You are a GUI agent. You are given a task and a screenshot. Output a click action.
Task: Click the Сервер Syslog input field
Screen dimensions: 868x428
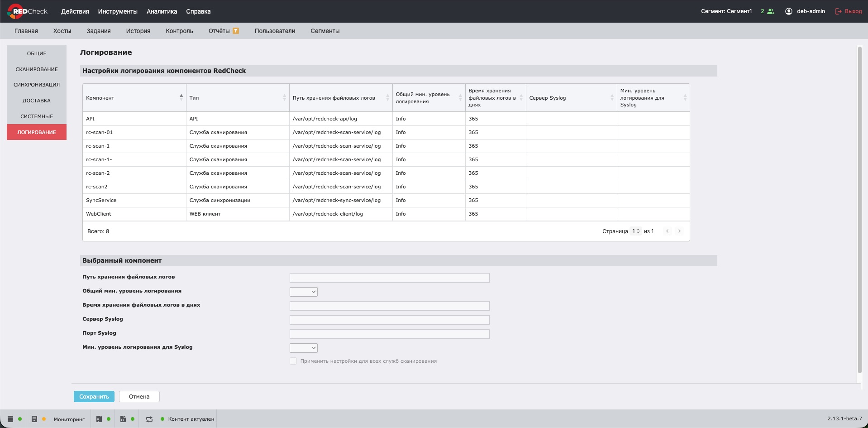point(390,320)
